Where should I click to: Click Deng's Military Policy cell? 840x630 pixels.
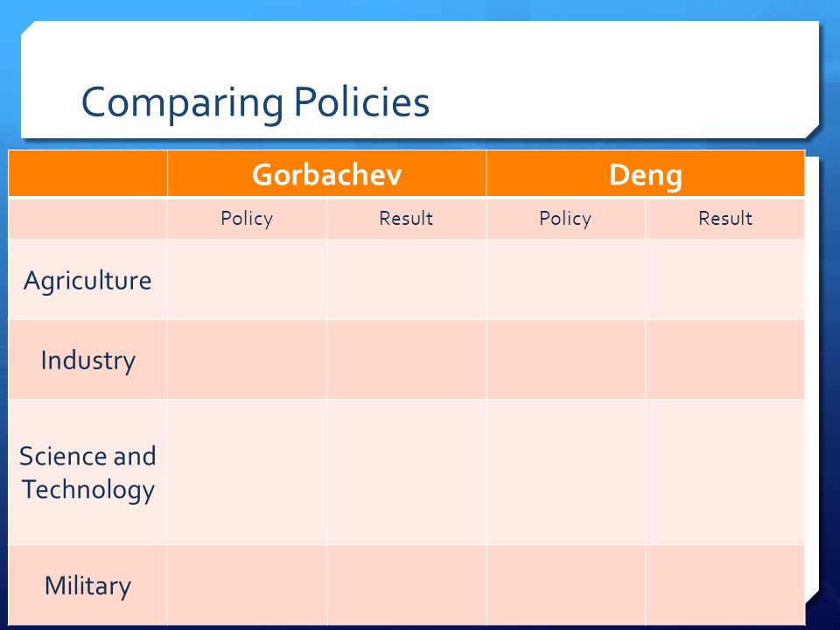tap(566, 585)
